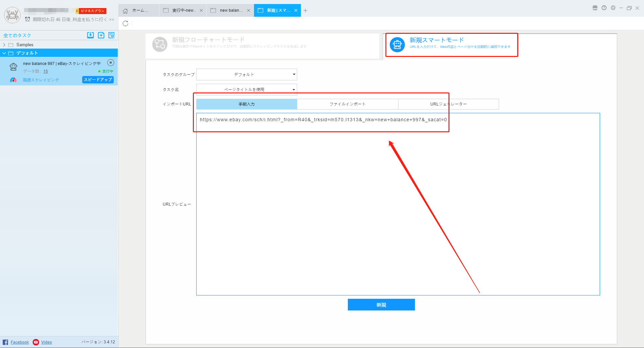Click the 実行中 status text
644x348 pixels.
coord(108,71)
